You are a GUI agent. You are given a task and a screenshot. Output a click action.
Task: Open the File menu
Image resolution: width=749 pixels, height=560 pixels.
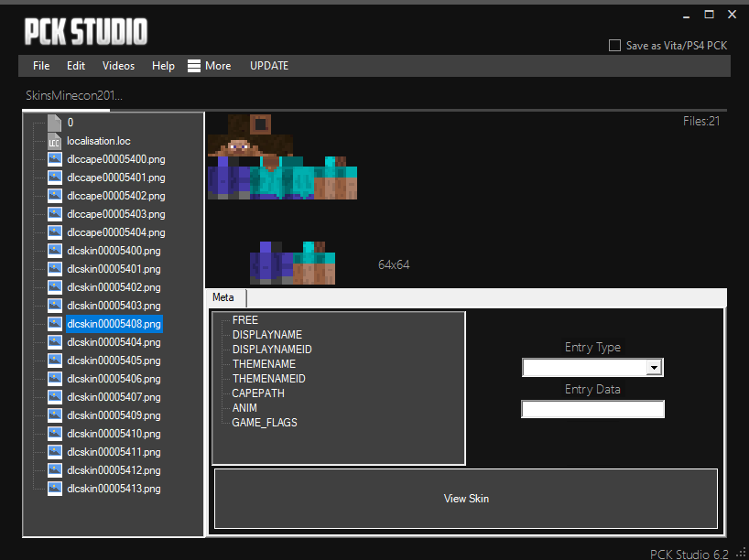pyautogui.click(x=41, y=66)
